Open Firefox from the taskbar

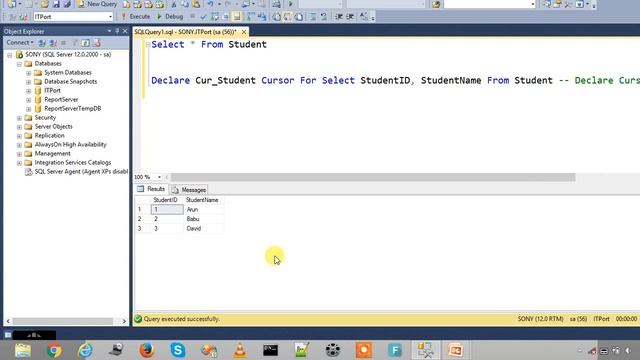click(x=147, y=350)
